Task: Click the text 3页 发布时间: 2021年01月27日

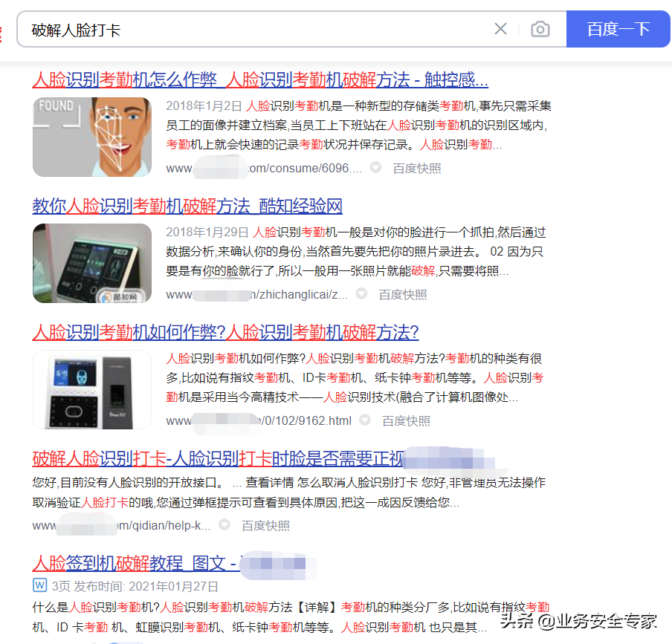Action: tap(135, 586)
